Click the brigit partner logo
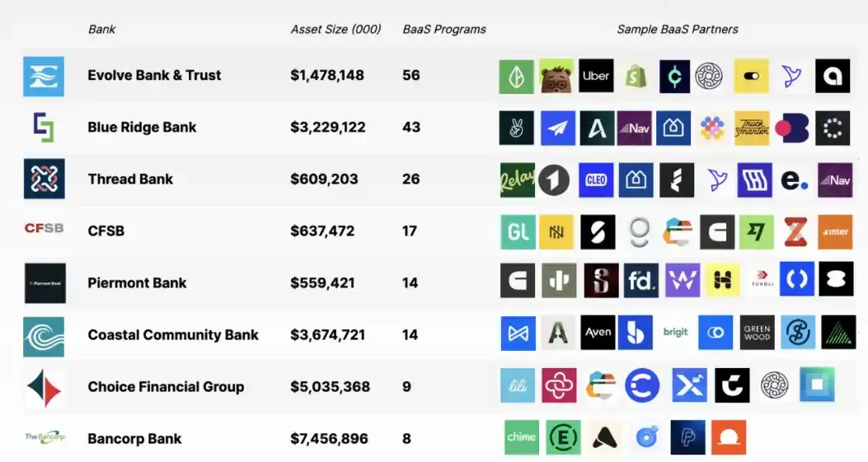 pyautogui.click(x=675, y=333)
